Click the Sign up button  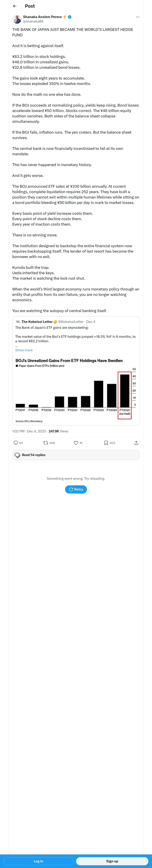click(x=112, y=861)
